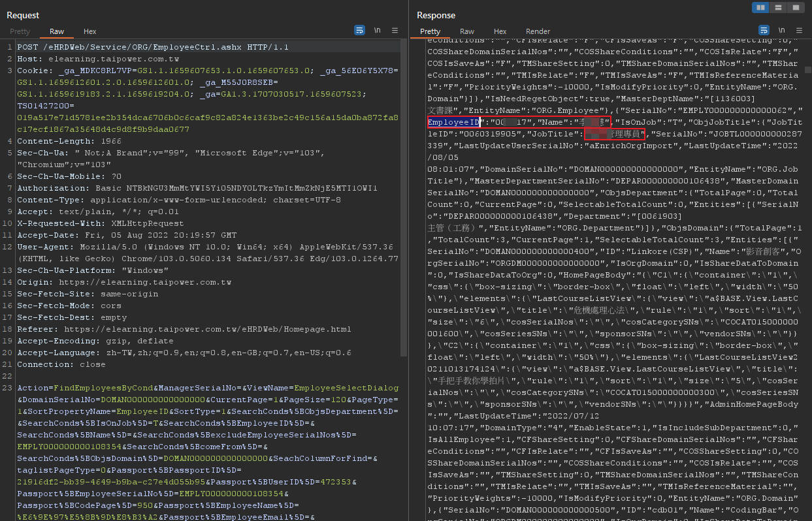
Task: Select the top-bottom split layout icon
Action: coord(778,7)
